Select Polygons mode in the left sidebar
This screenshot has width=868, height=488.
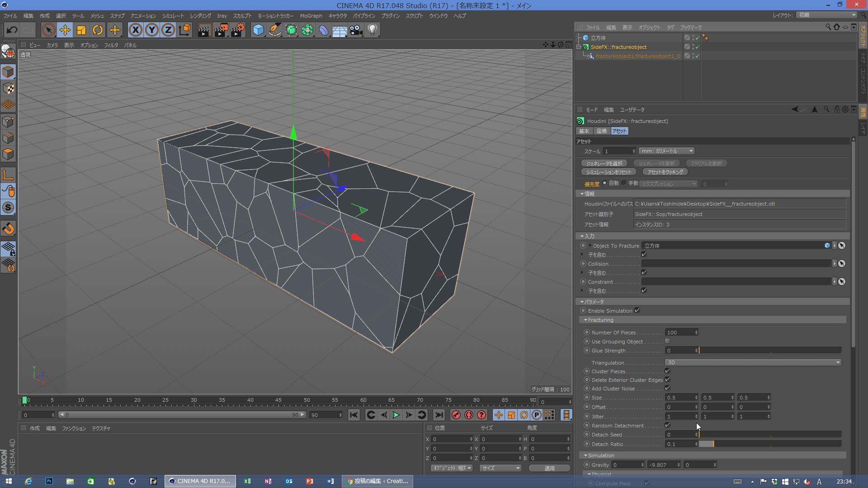click(8, 154)
